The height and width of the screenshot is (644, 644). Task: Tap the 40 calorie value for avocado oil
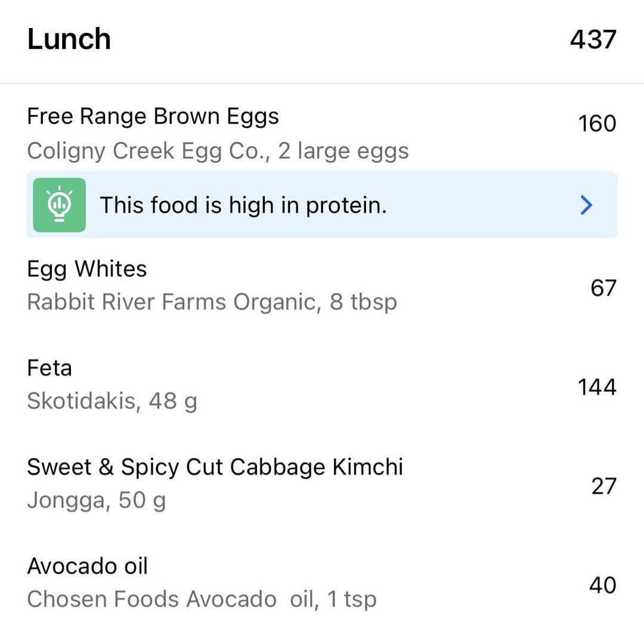click(x=602, y=585)
